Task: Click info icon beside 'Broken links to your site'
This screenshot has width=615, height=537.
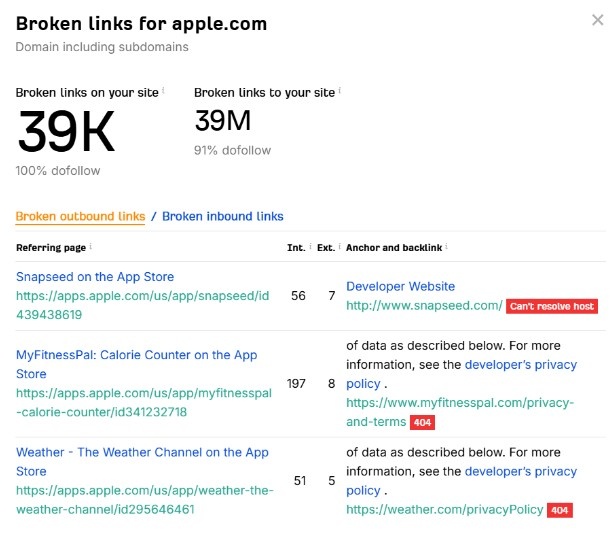Action: pyautogui.click(x=340, y=91)
